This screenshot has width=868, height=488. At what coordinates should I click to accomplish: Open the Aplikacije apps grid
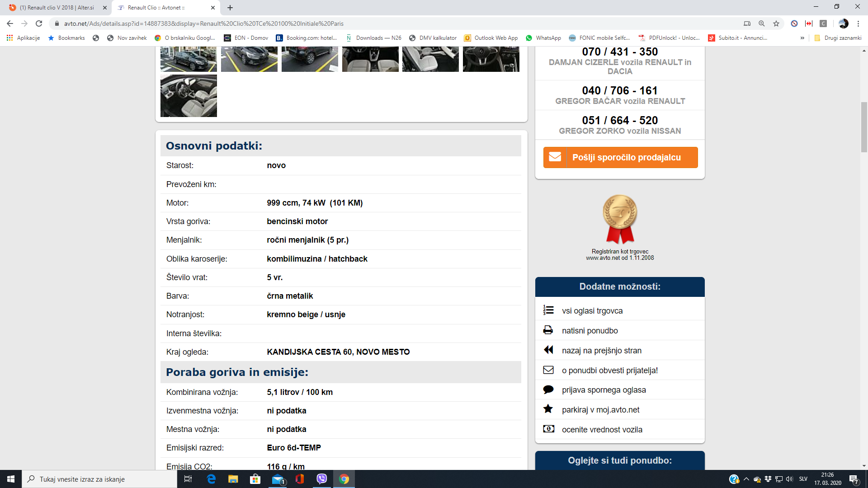[24, 38]
